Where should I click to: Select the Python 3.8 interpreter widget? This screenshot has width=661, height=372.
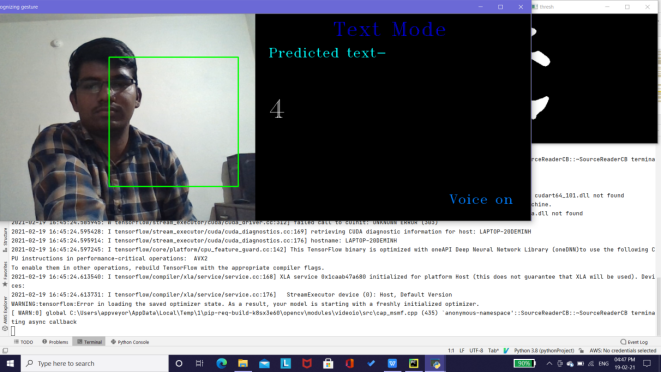click(x=544, y=350)
